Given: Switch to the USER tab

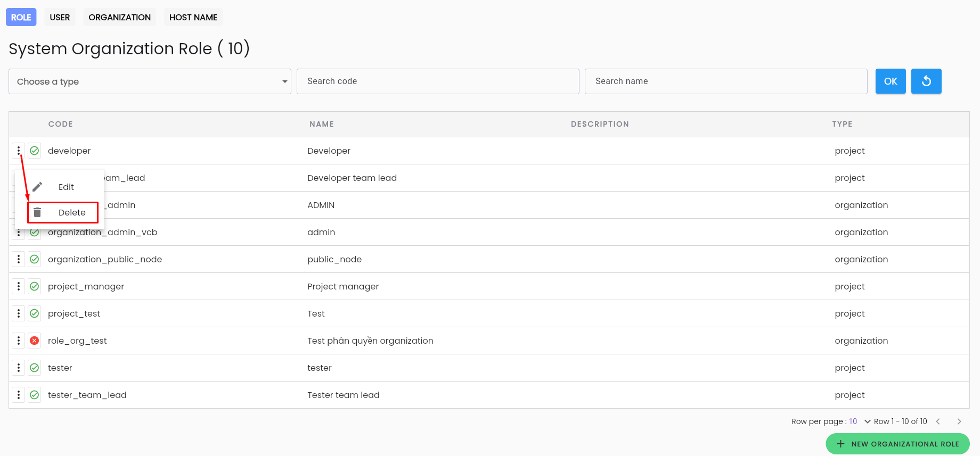Looking at the screenshot, I should (x=60, y=17).
